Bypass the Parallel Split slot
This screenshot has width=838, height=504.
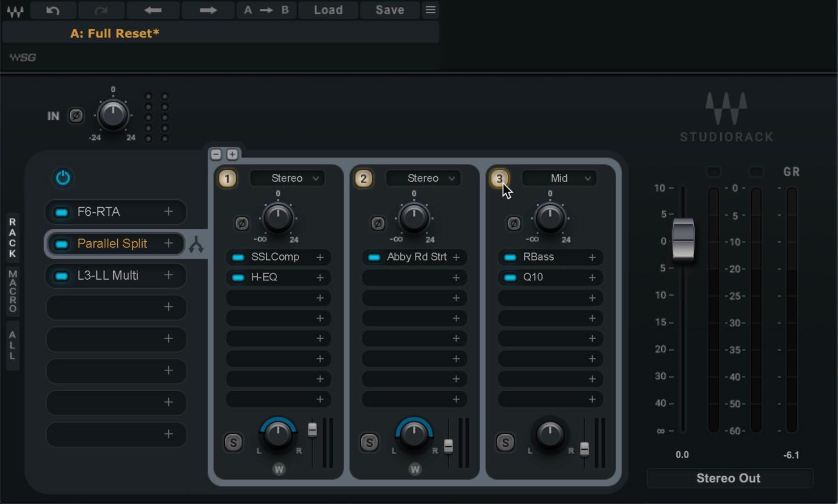click(x=61, y=244)
